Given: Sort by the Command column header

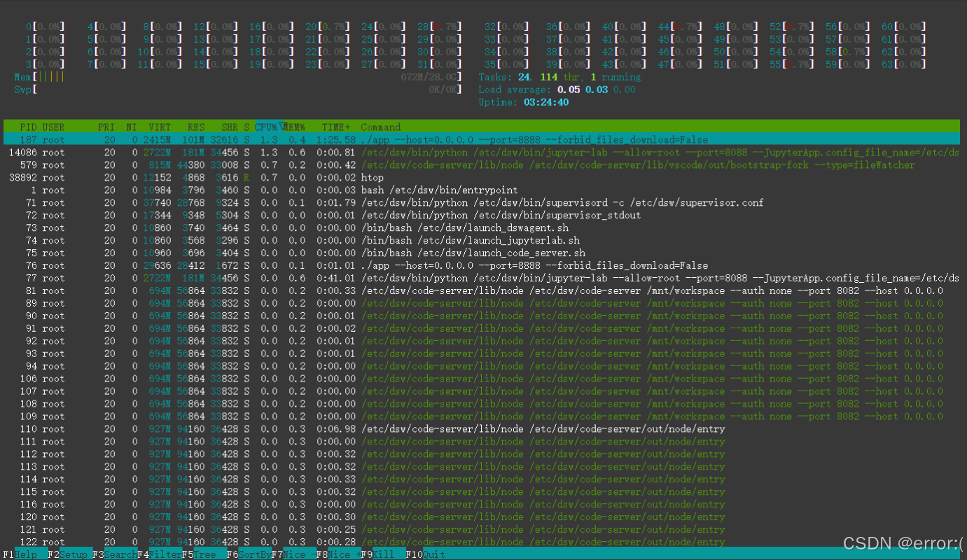Looking at the screenshot, I should pyautogui.click(x=380, y=127).
